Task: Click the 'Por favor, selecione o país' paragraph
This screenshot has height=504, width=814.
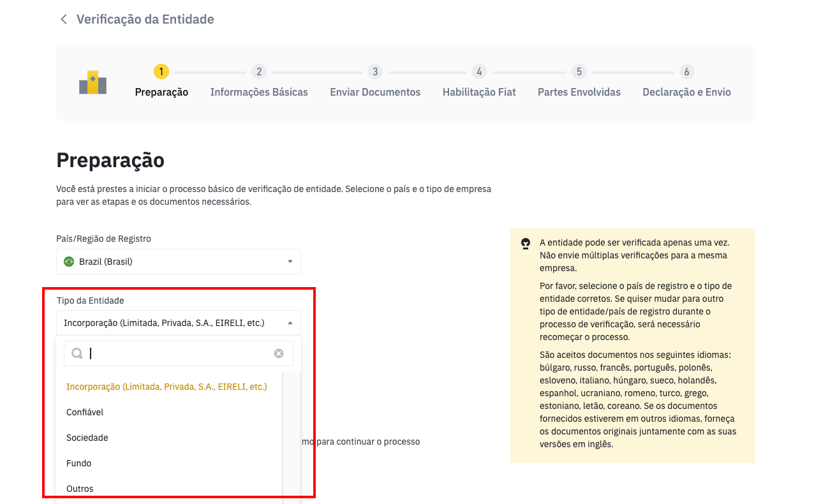Action: (636, 311)
